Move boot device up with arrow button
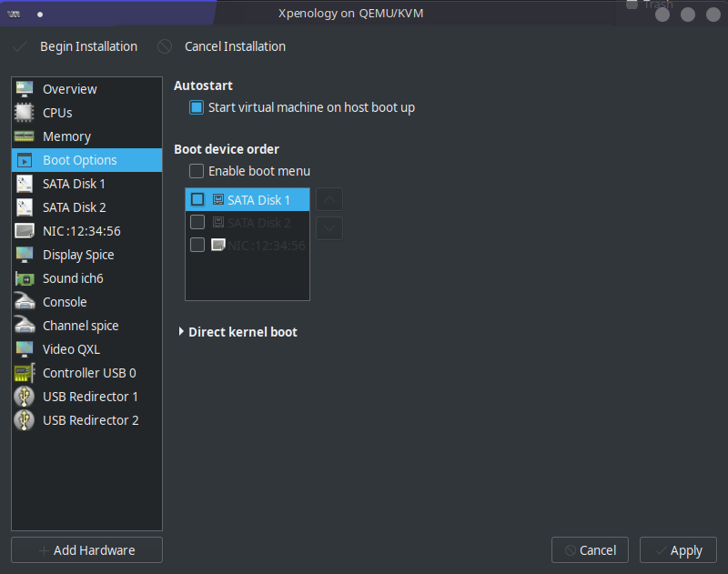 [x=329, y=199]
